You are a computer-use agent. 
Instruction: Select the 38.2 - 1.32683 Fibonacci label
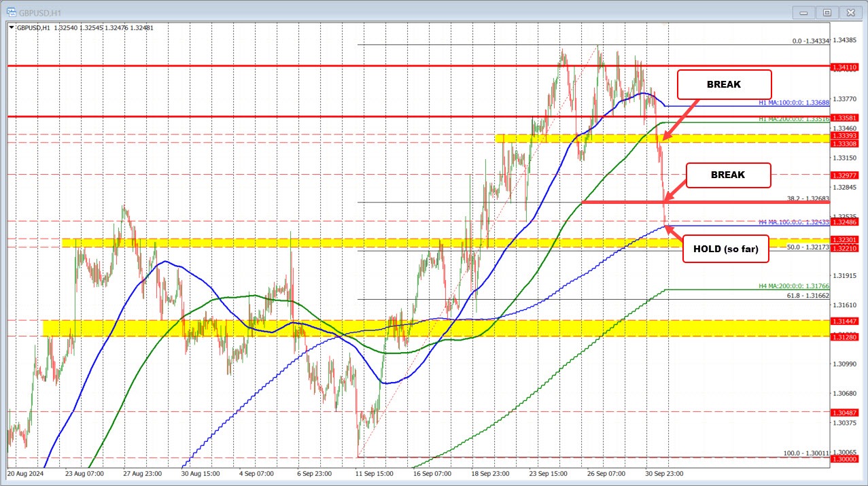(x=808, y=196)
